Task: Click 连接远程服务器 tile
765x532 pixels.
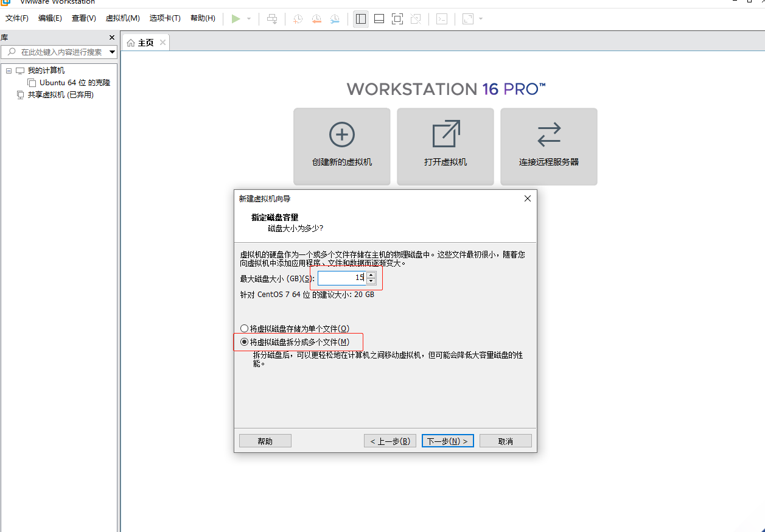Action: pyautogui.click(x=549, y=146)
